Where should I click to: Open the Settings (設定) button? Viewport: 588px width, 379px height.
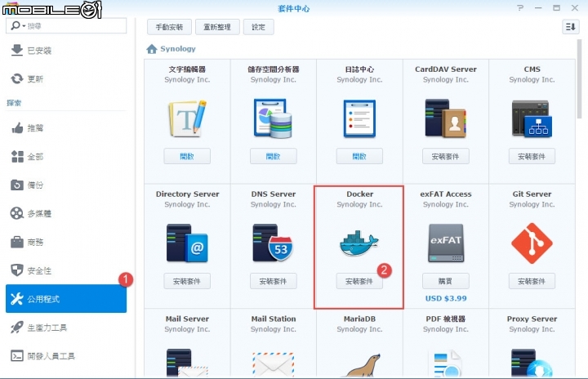(x=258, y=27)
